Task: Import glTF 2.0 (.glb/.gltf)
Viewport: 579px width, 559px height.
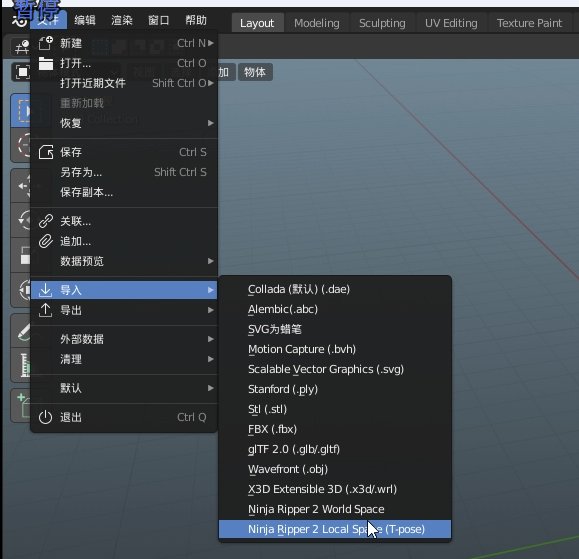Action: (x=335, y=449)
